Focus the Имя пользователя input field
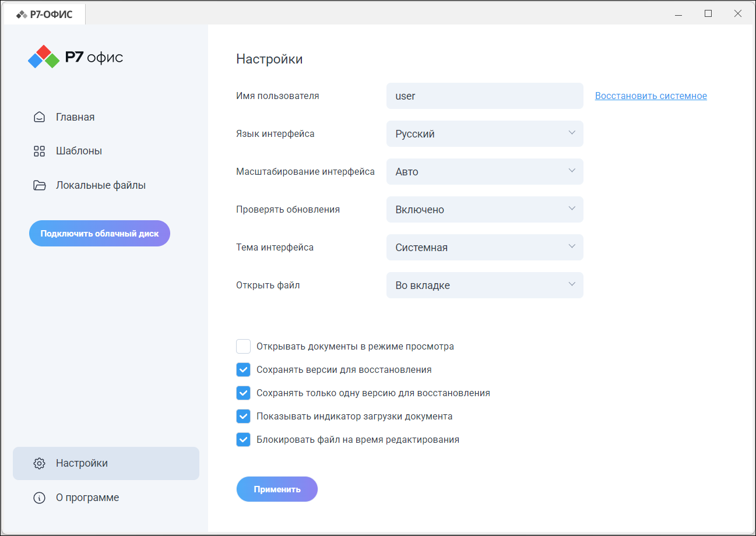 tap(485, 96)
